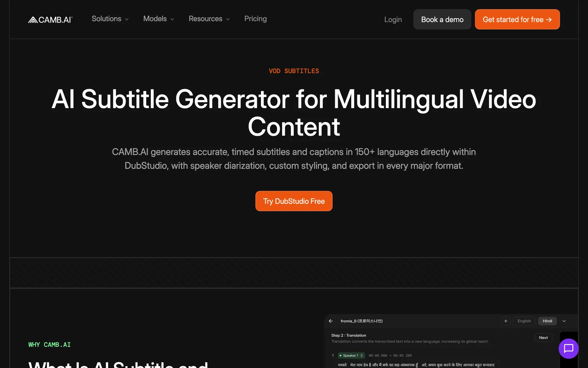Expand the chevron next to Hindi
Screen dimensions: 588x368
point(564,321)
